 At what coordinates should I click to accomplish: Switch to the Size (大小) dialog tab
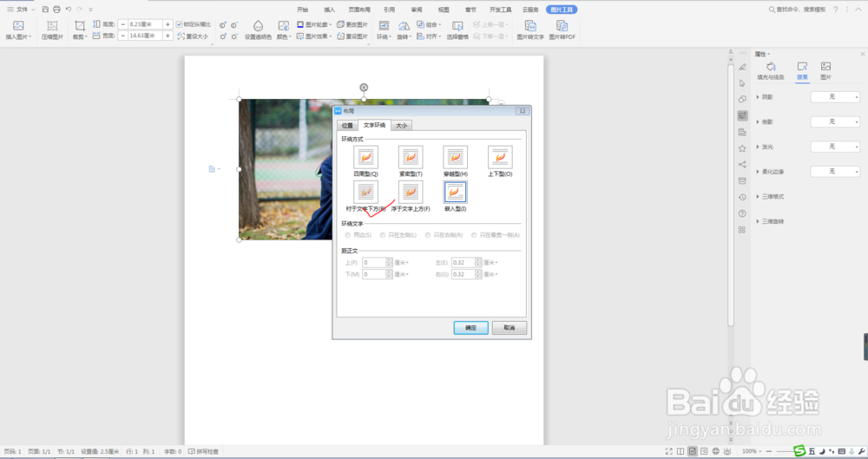pyautogui.click(x=401, y=126)
